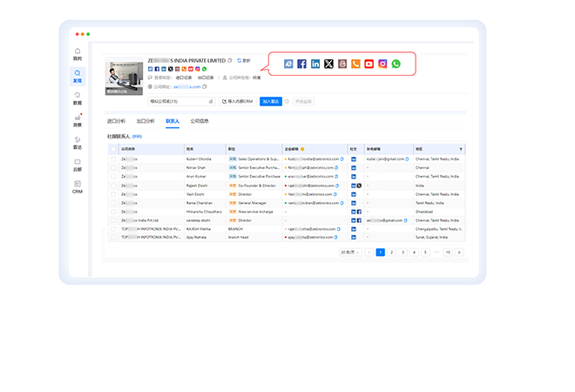
Task: Open the similar company names dropdown
Action: (181, 102)
